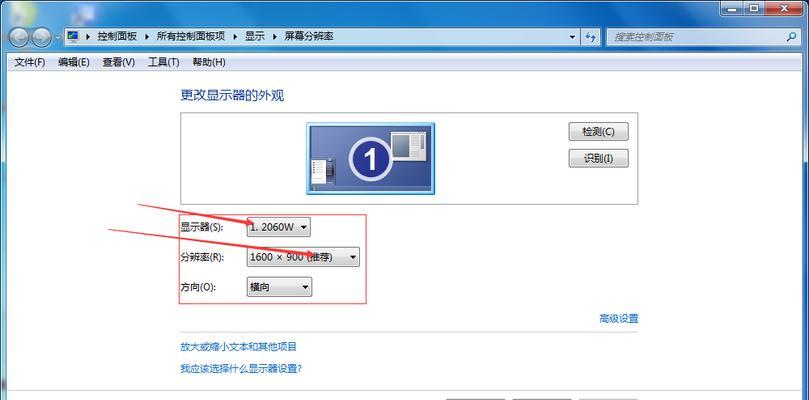Click the 识别(I) identify button
This screenshot has height=400, width=809.
pos(598,158)
